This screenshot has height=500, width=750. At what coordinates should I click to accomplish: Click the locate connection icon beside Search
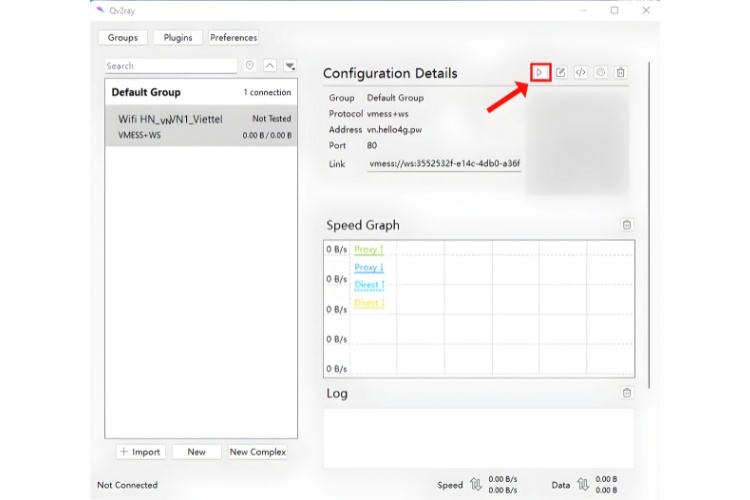250,66
